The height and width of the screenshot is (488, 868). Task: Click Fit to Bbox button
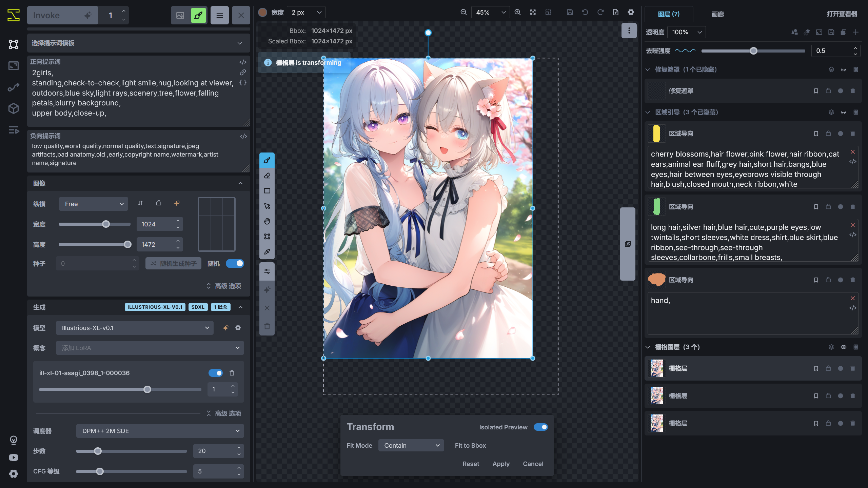[x=470, y=446]
